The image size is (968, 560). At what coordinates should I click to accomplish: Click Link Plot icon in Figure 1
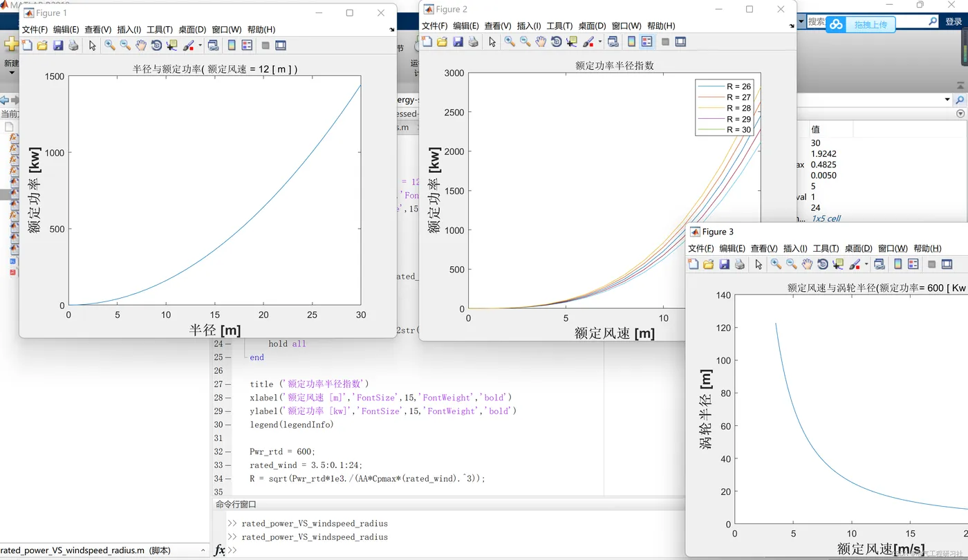click(214, 46)
